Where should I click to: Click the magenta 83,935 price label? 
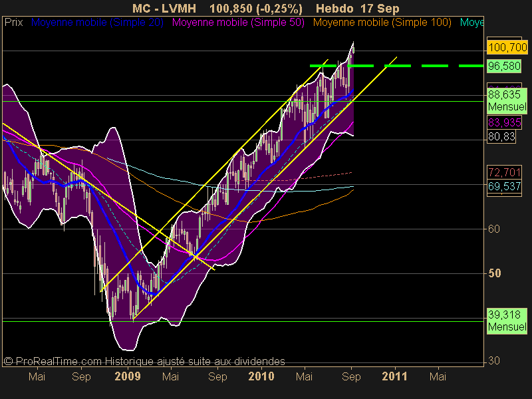(505, 122)
